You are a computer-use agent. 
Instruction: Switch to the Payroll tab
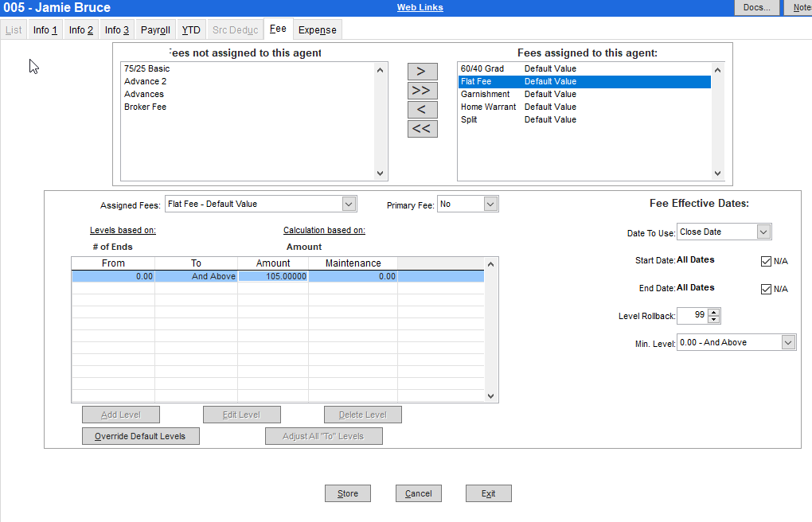154,29
